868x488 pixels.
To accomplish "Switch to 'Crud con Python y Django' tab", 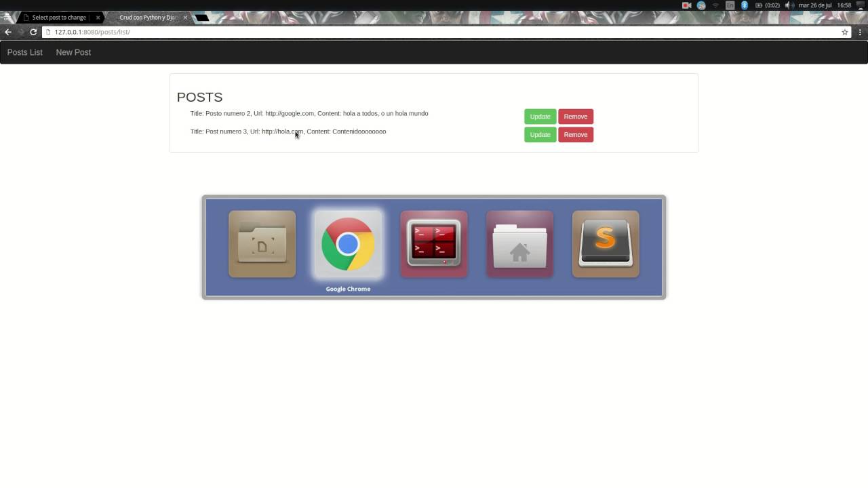I will click(148, 18).
